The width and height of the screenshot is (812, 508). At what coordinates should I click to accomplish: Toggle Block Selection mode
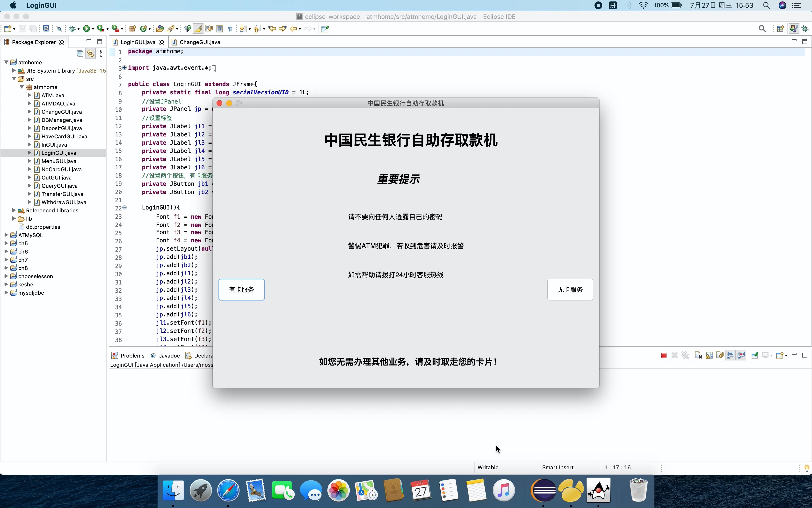pos(219,29)
